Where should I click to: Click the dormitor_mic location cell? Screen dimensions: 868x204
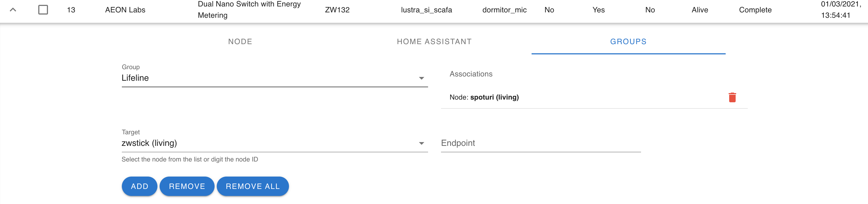click(x=504, y=10)
